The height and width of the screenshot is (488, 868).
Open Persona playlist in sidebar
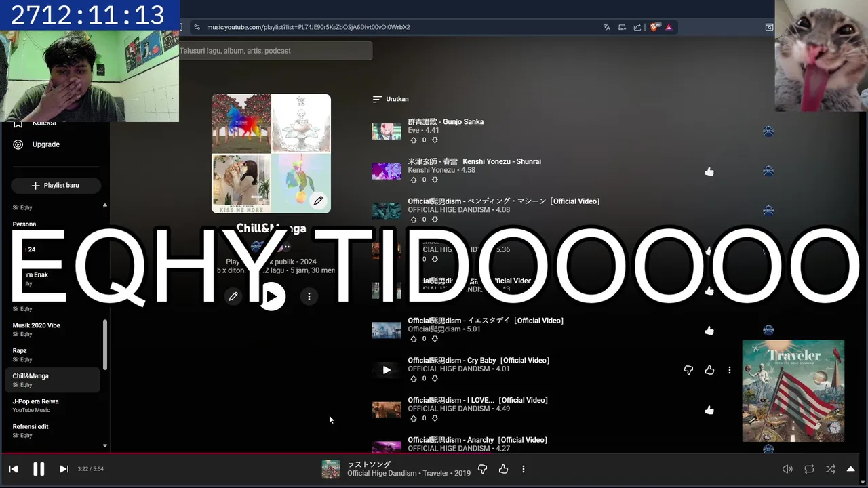coord(24,224)
